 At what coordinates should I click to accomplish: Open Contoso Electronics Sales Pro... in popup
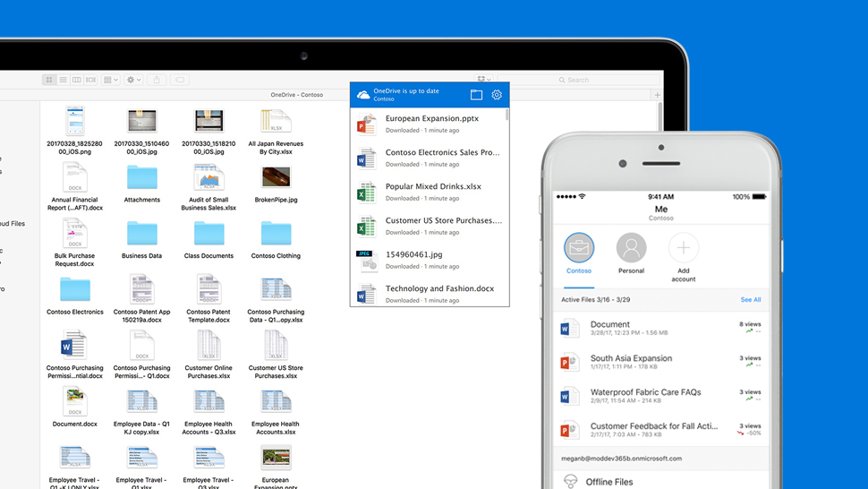[429, 158]
